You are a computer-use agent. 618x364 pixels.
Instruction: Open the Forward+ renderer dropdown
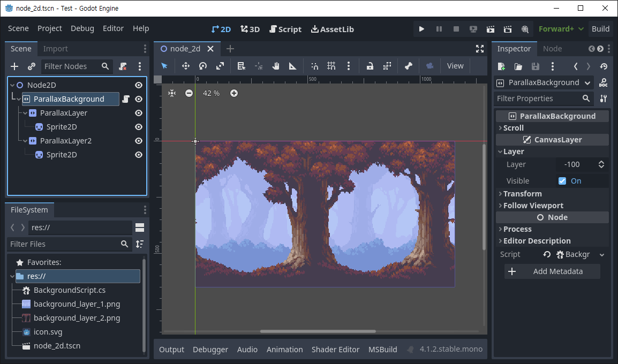561,29
